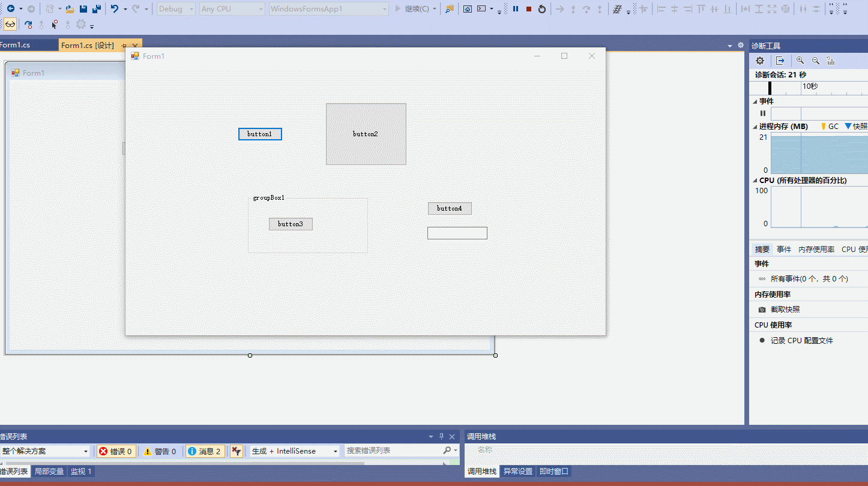Toggle the 快照 snapshot legend marker

(x=856, y=127)
